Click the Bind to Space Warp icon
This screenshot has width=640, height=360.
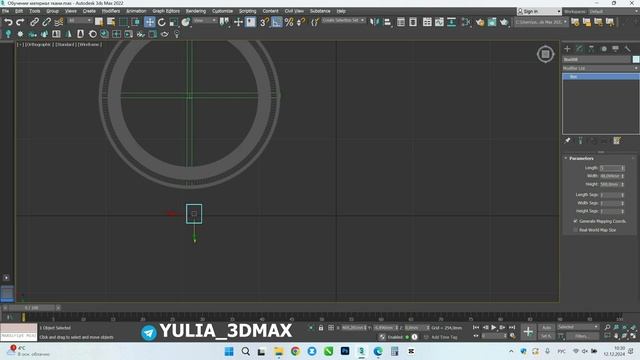tap(59, 22)
